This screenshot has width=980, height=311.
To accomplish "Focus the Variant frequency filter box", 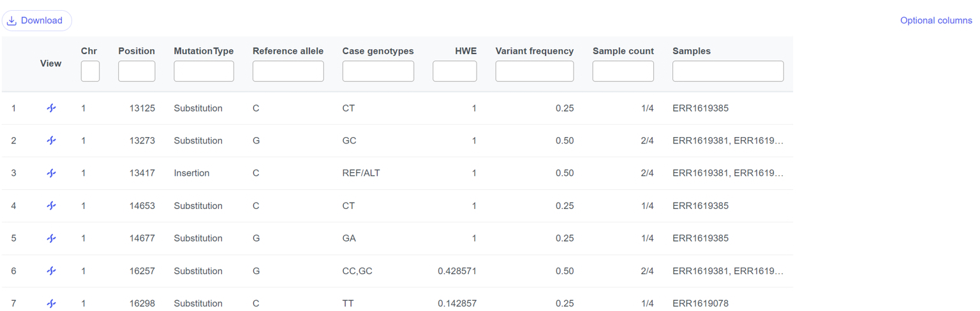I will pyautogui.click(x=534, y=71).
